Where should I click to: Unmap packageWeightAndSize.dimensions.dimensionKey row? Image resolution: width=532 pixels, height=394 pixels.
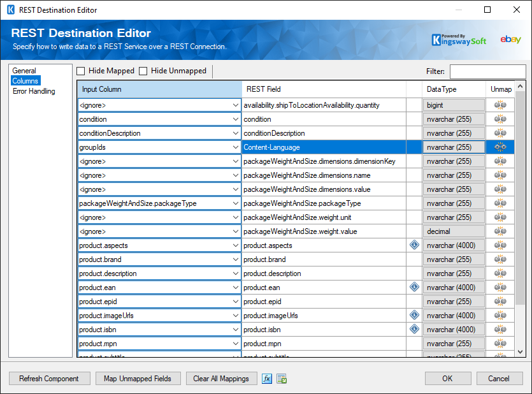click(500, 161)
